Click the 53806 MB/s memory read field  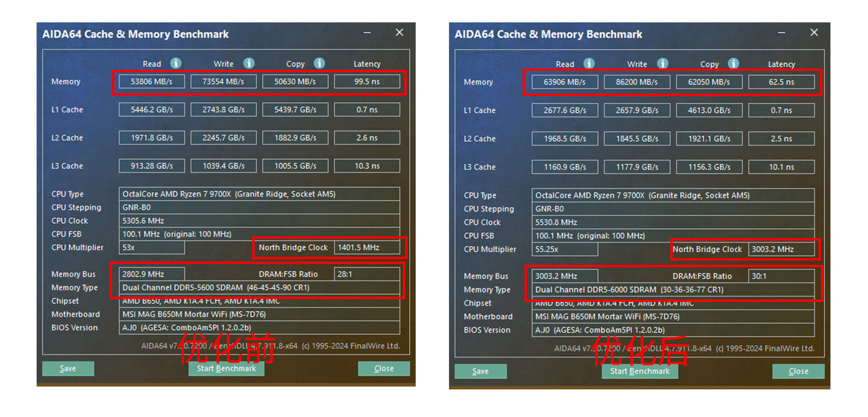click(x=152, y=81)
